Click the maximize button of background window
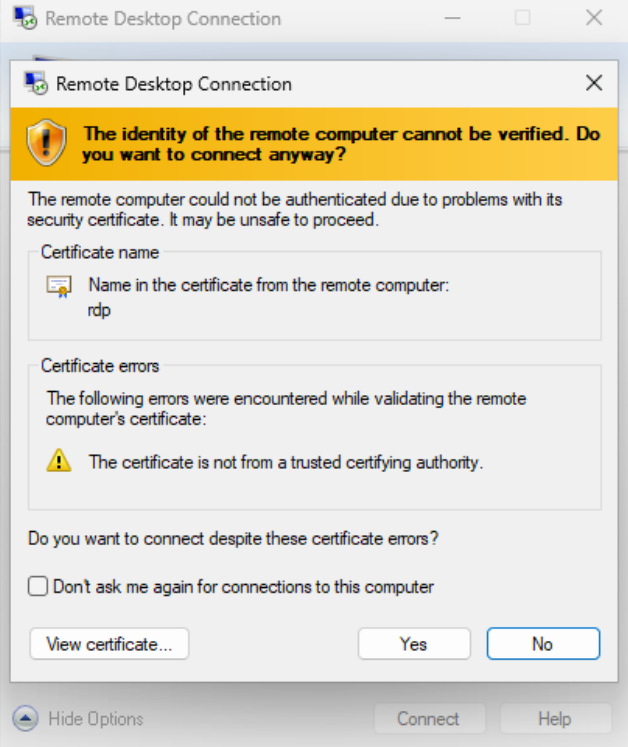Viewport: 628px width, 747px height. (x=523, y=18)
